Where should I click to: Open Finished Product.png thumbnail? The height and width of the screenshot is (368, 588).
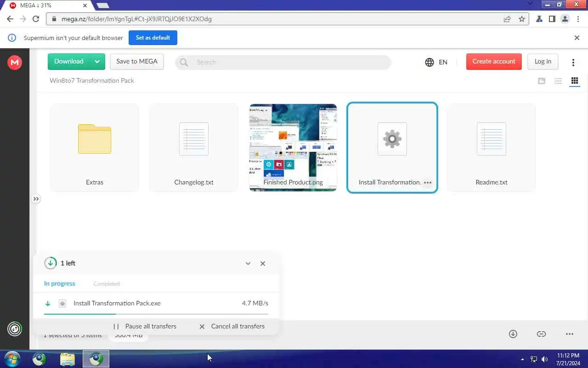pyautogui.click(x=293, y=147)
